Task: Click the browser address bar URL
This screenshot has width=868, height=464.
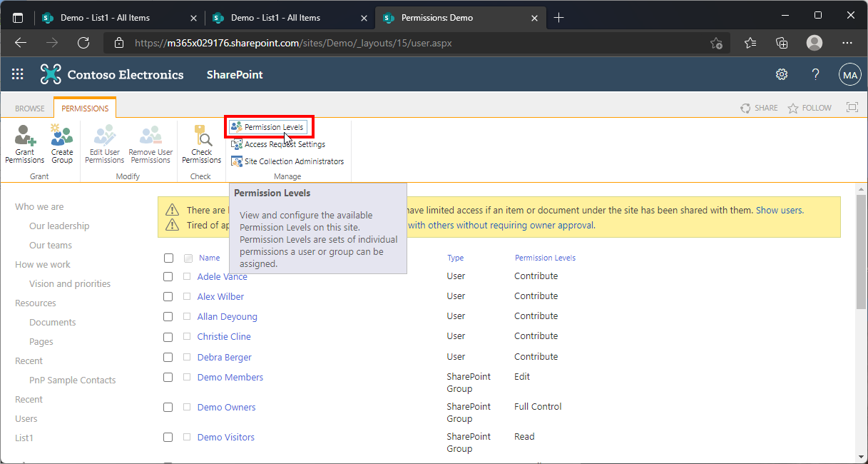Action: [x=292, y=43]
